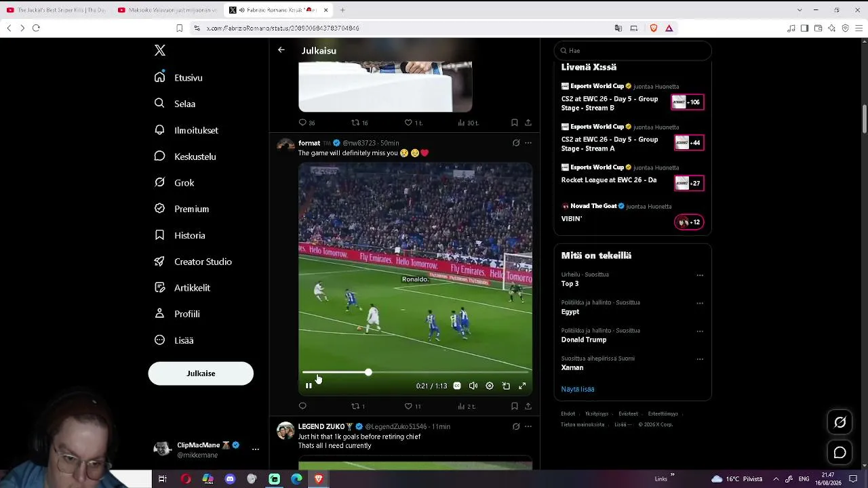
Task: Switch to the Maksoiko YouTube tab
Action: pyautogui.click(x=167, y=10)
